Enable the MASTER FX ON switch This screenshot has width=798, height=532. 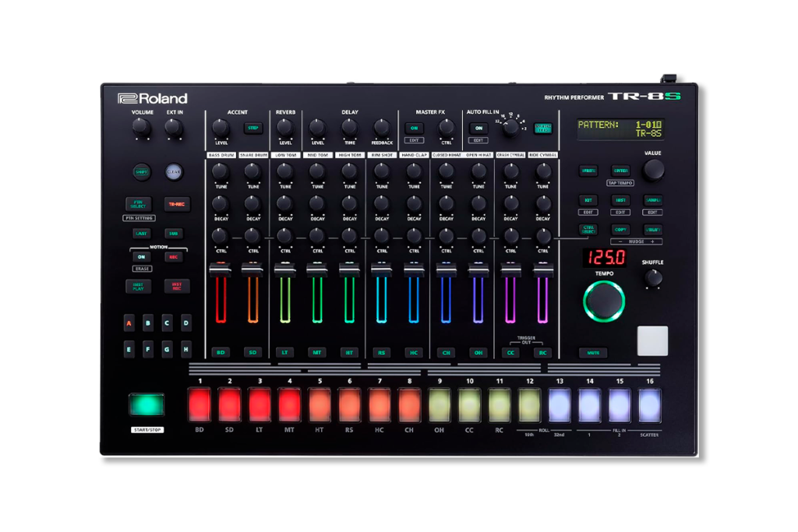pyautogui.click(x=415, y=128)
